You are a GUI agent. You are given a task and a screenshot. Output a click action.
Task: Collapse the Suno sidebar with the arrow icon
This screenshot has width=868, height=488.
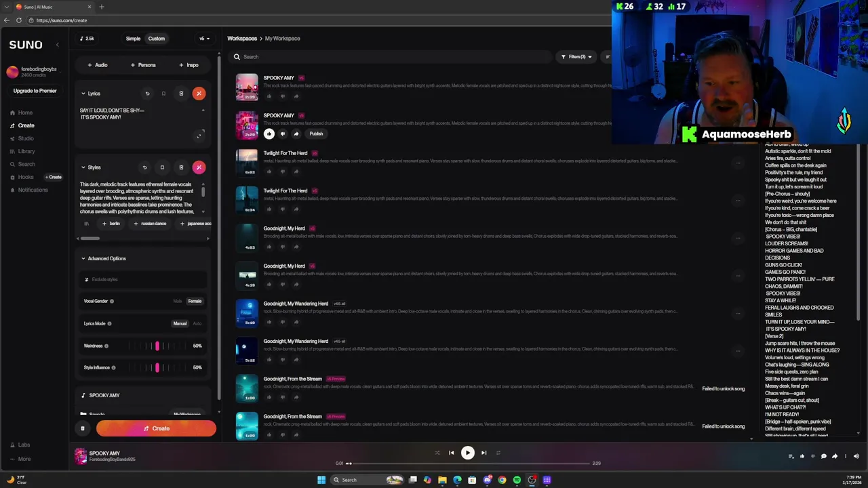[x=57, y=45]
